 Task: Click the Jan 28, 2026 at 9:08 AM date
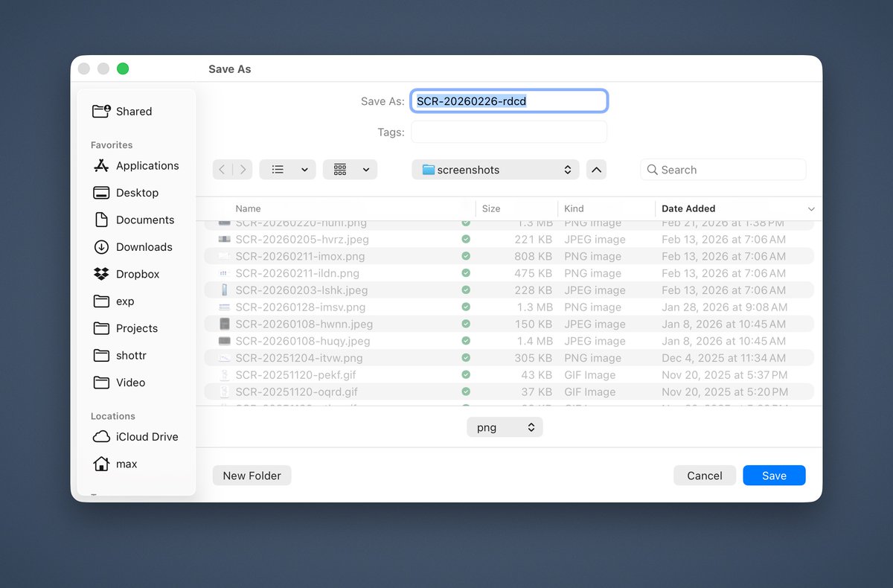pos(724,307)
